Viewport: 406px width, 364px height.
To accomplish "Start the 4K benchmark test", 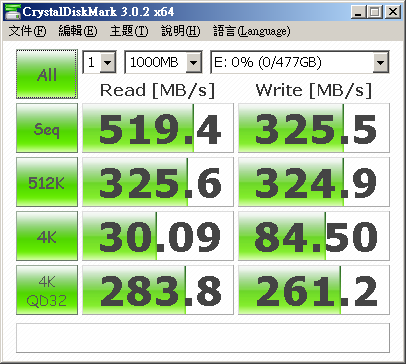I will 47,236.
